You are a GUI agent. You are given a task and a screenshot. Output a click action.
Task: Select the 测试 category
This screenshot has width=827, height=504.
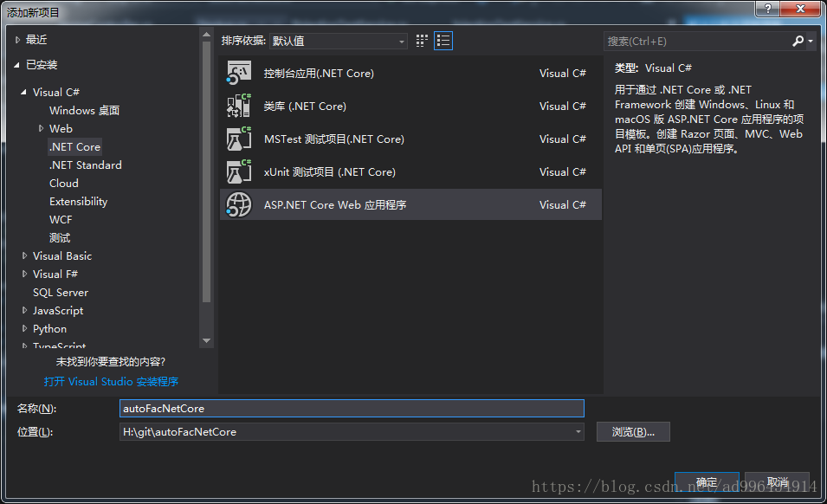pos(60,238)
